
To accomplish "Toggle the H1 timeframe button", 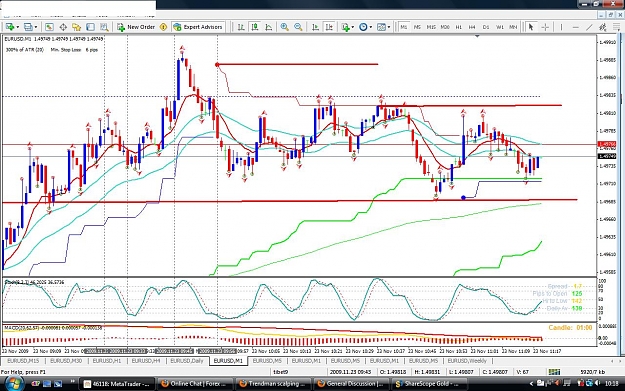I will coord(458,27).
